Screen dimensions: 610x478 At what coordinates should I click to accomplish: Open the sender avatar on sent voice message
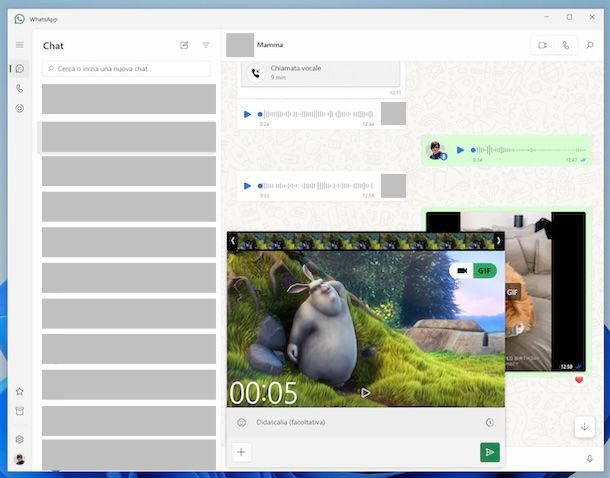click(436, 150)
